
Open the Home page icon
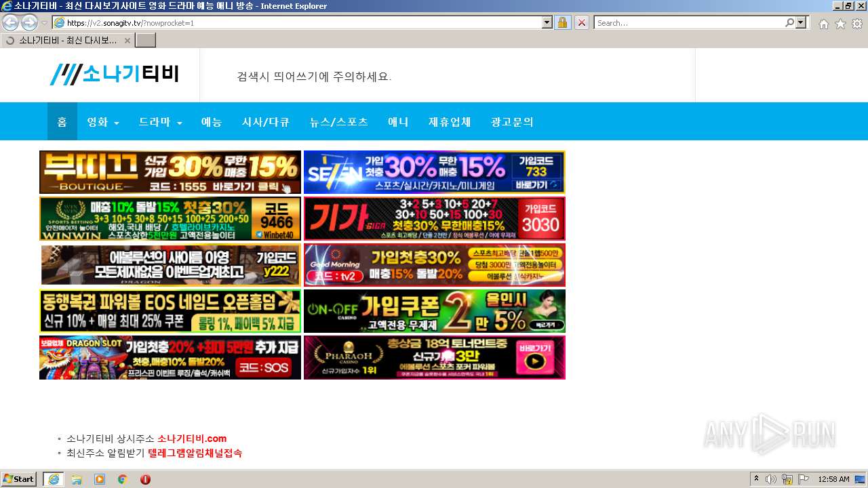click(x=823, y=24)
